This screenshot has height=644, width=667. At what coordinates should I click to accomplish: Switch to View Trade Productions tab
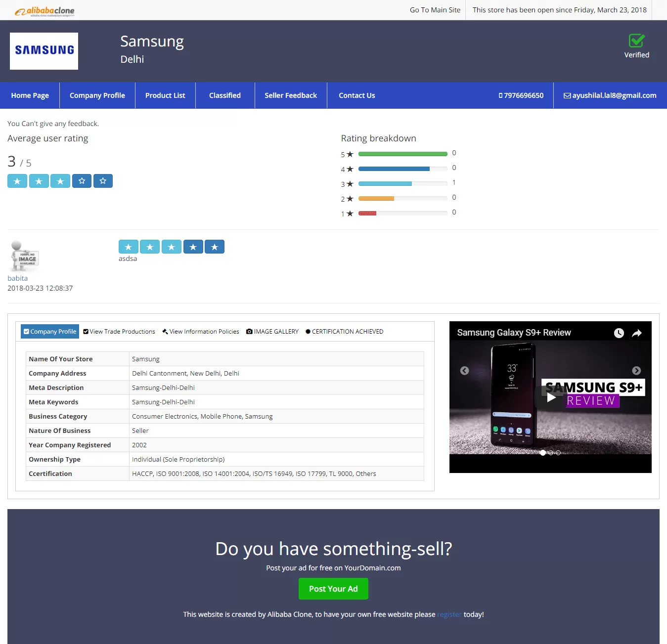click(119, 332)
